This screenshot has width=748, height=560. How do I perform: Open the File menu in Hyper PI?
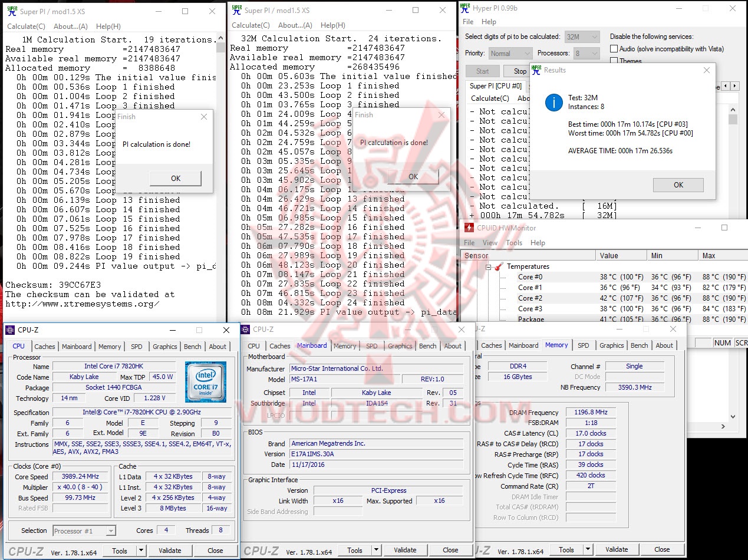coord(468,22)
